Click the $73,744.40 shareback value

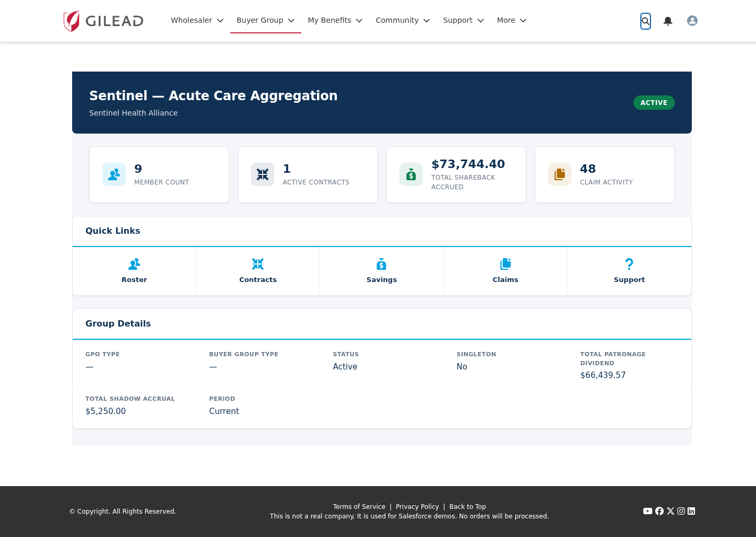[x=468, y=164]
